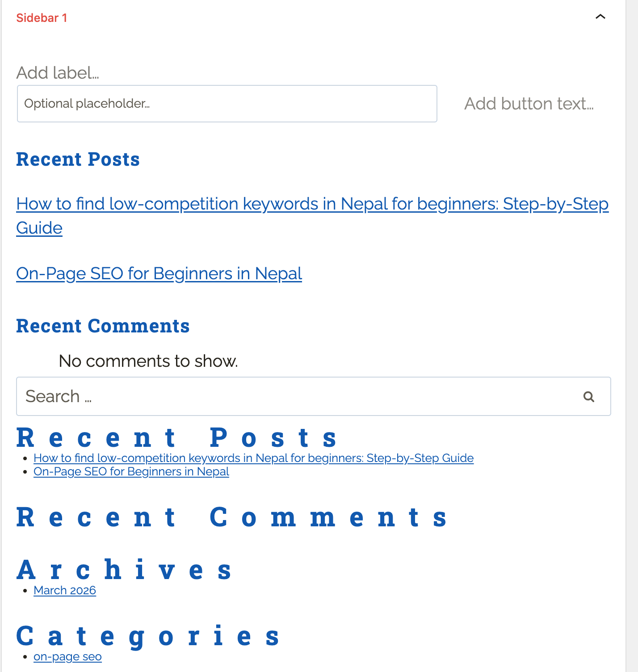Screen dimensions: 638x672
Task: Click the 'Add label…' text field
Action: pyautogui.click(x=57, y=73)
